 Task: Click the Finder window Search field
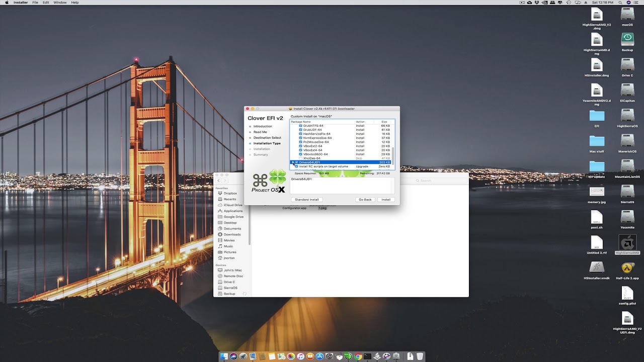click(440, 180)
